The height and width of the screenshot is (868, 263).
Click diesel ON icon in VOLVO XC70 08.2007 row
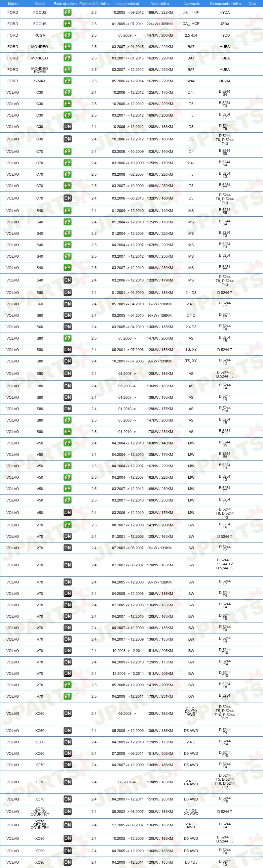click(68, 782)
